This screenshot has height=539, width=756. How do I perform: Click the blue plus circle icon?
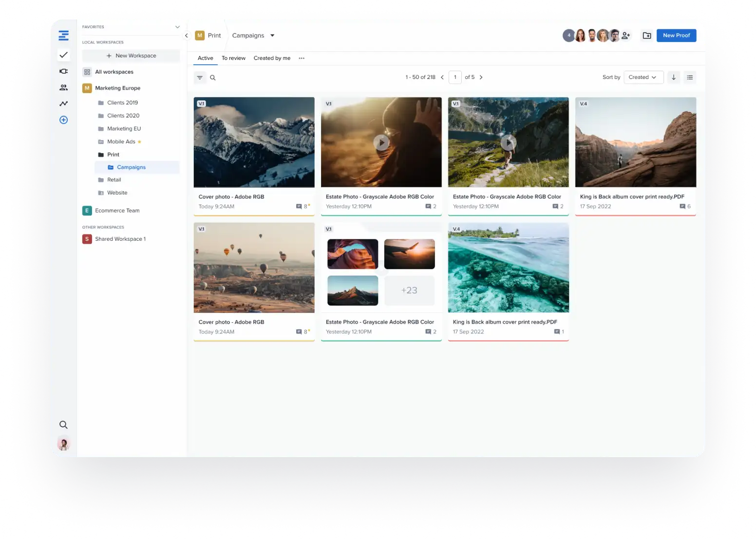tap(63, 120)
